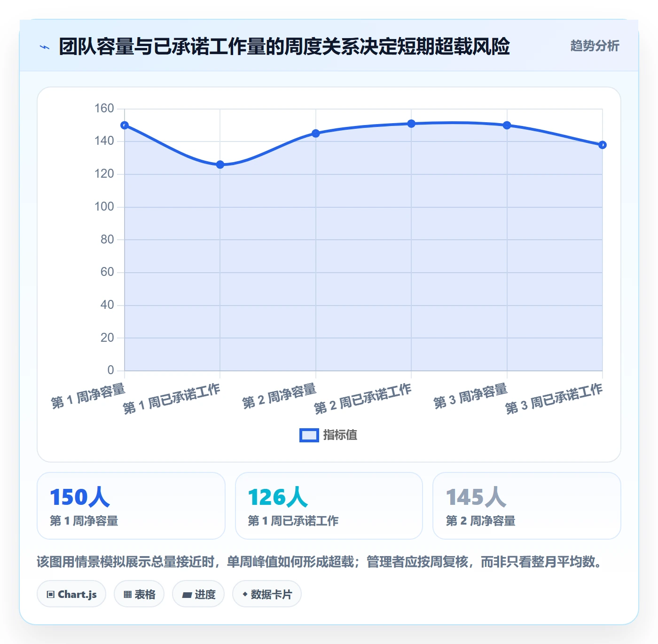Click the y-axis value 20
The width and height of the screenshot is (658, 644).
click(107, 338)
